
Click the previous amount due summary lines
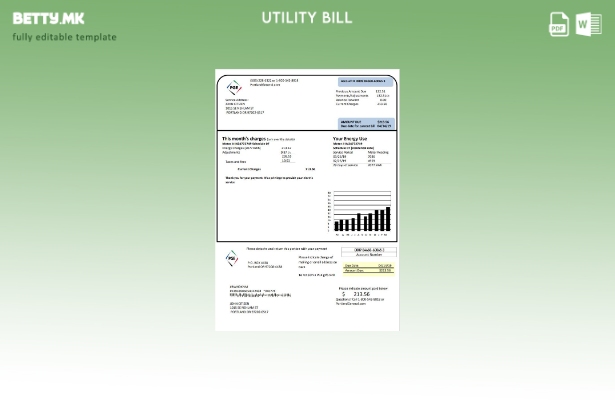(361, 97)
